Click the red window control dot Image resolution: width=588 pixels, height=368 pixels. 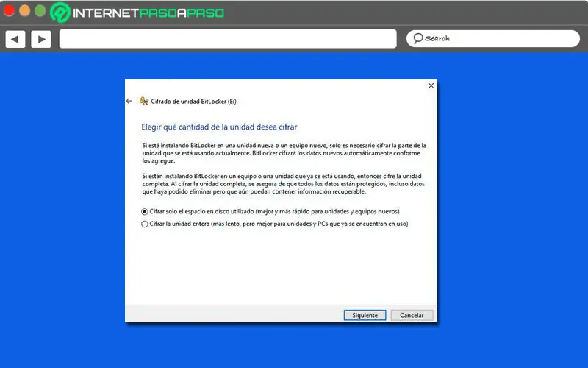pyautogui.click(x=9, y=10)
